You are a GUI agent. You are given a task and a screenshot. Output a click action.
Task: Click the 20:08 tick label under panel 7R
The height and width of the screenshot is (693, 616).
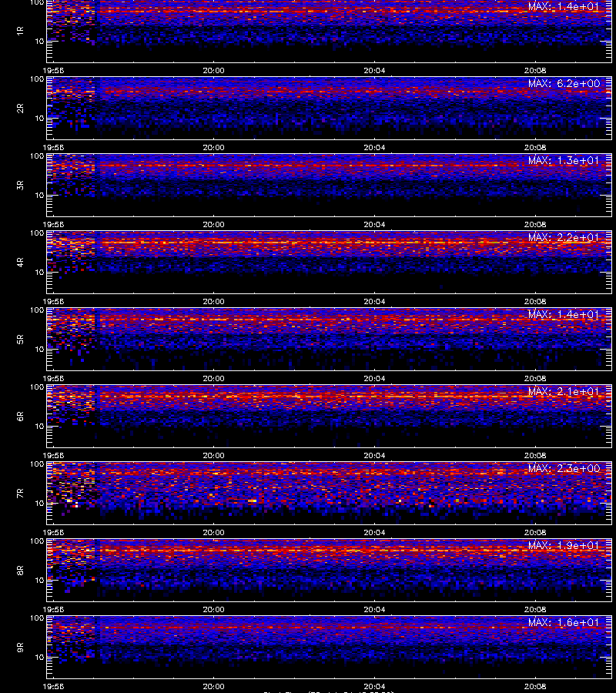[535, 533]
